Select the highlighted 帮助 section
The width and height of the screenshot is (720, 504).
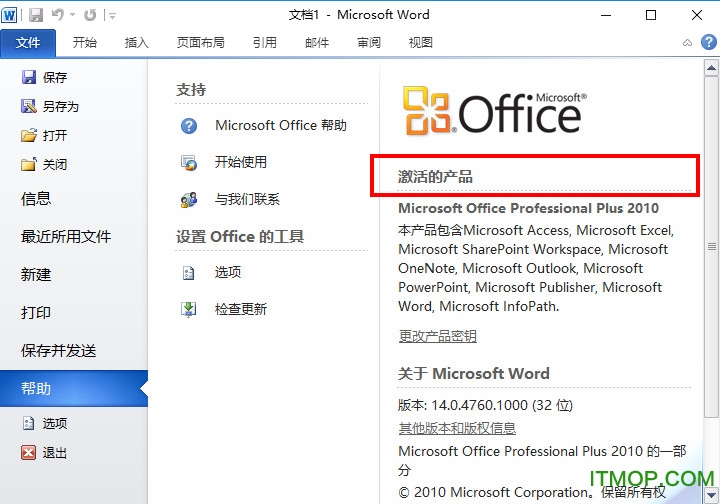point(73,389)
